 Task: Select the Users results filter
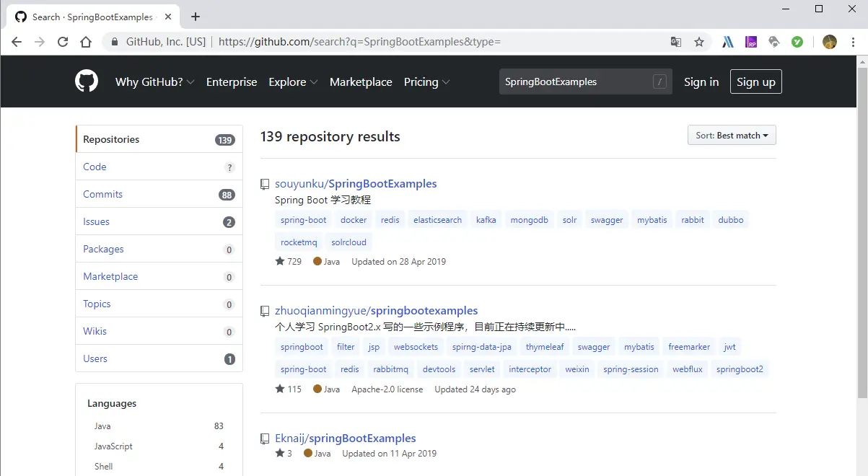pos(159,358)
